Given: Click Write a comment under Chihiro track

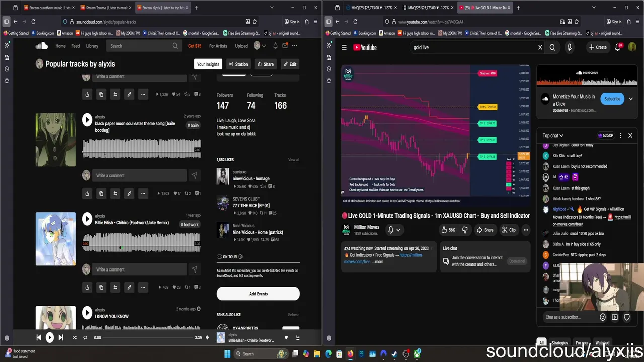Looking at the screenshot, I should (140, 269).
